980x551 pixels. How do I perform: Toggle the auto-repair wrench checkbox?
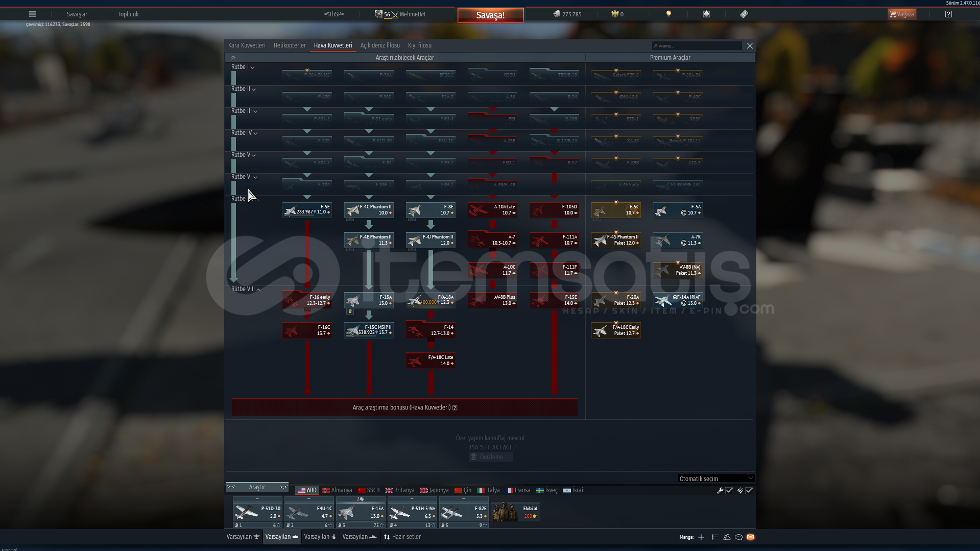729,490
